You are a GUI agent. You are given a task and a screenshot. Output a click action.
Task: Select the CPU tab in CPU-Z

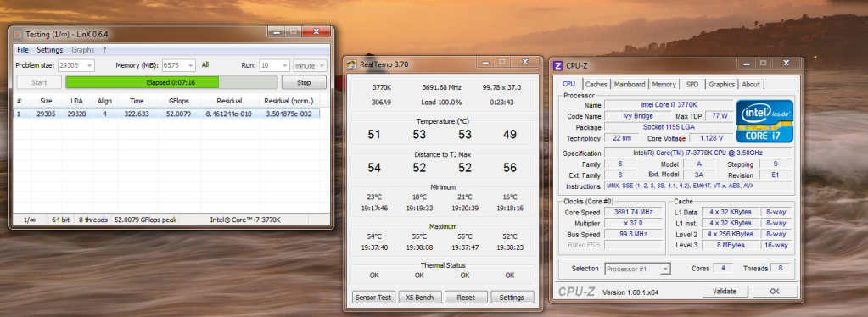point(568,84)
